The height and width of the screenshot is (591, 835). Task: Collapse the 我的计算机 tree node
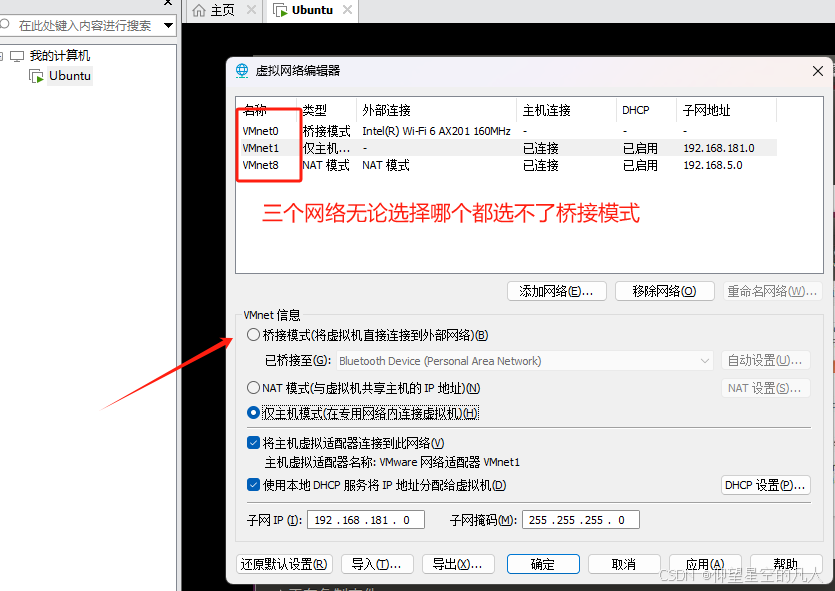pos(2,56)
